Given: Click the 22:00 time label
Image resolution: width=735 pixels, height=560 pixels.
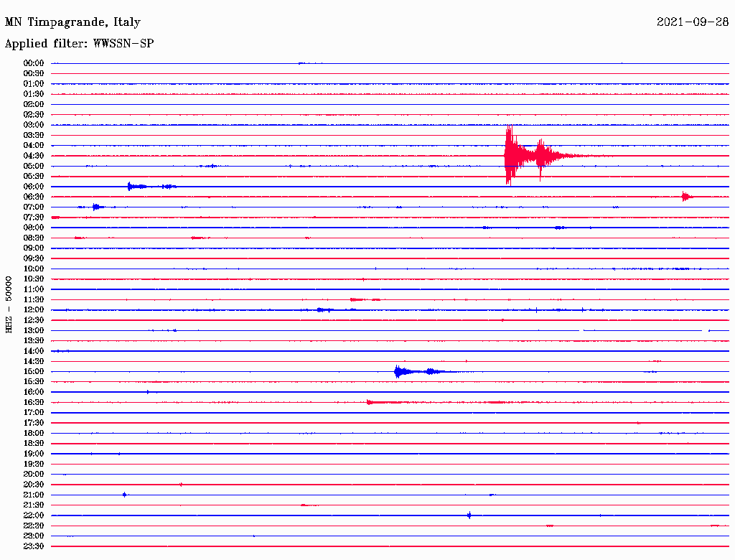Looking at the screenshot, I should point(34,515).
